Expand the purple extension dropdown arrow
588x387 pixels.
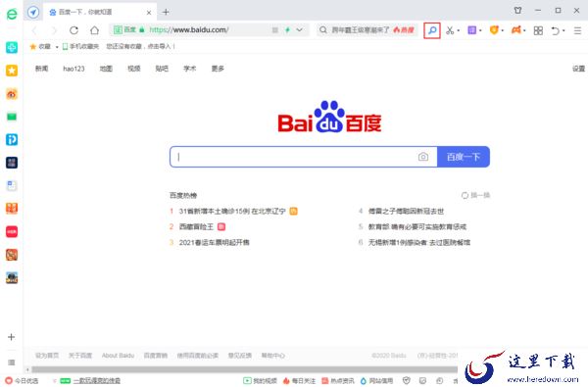coord(480,30)
